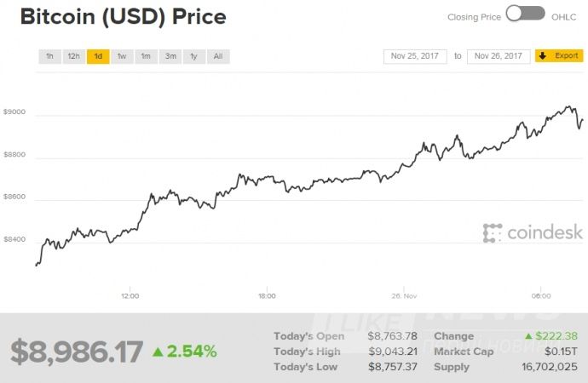The width and height of the screenshot is (588, 383).
Task: Click the Nov 26, 2017 end date field
Action: (499, 56)
